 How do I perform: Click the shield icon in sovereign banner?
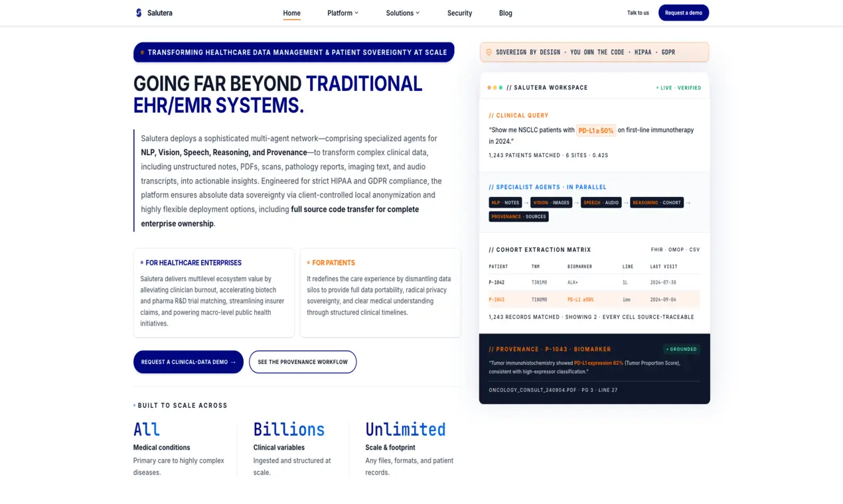point(489,52)
